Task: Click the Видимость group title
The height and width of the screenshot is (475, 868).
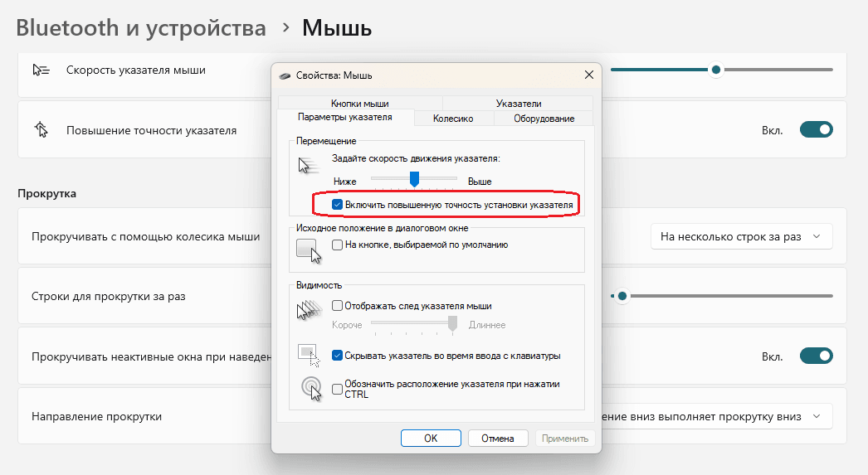Action: point(319,285)
